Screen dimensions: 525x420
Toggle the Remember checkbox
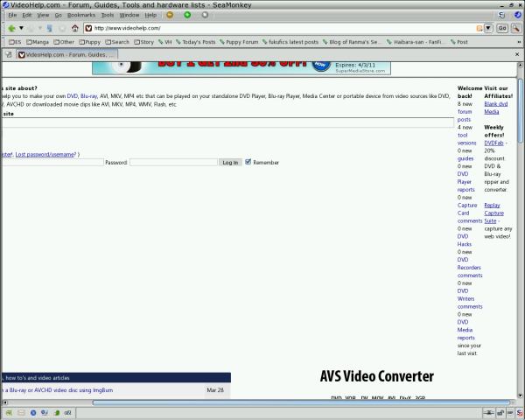click(x=248, y=162)
